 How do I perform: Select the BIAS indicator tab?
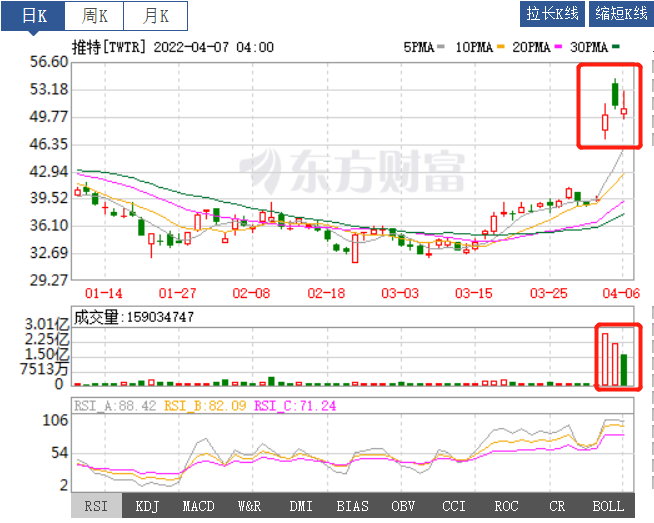pos(352,505)
